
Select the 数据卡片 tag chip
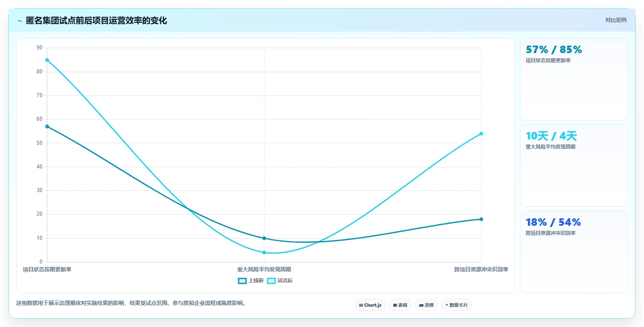click(456, 305)
